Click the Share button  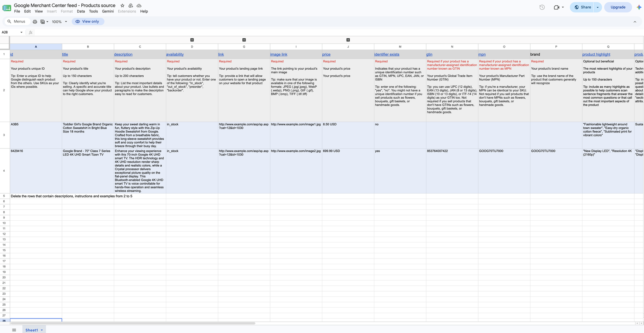pos(582,7)
